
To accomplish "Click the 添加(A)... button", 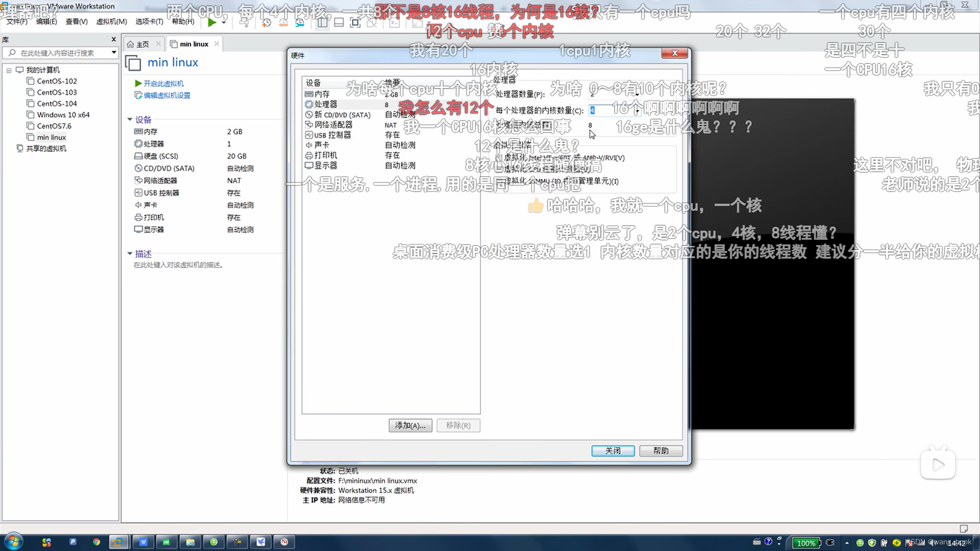I will coord(410,425).
